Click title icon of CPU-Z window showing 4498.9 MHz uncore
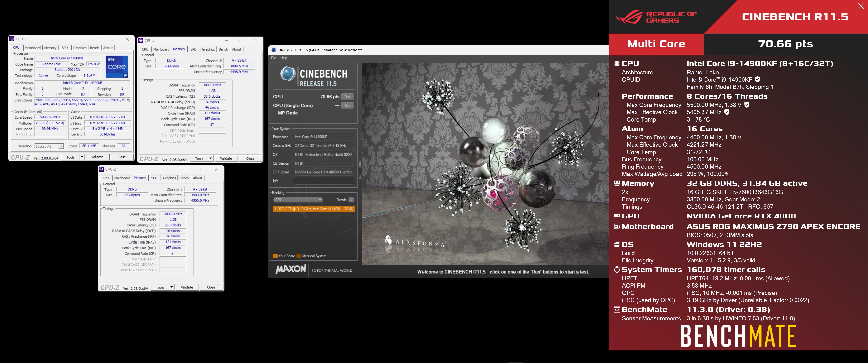The height and width of the screenshot is (363, 868). (x=141, y=40)
